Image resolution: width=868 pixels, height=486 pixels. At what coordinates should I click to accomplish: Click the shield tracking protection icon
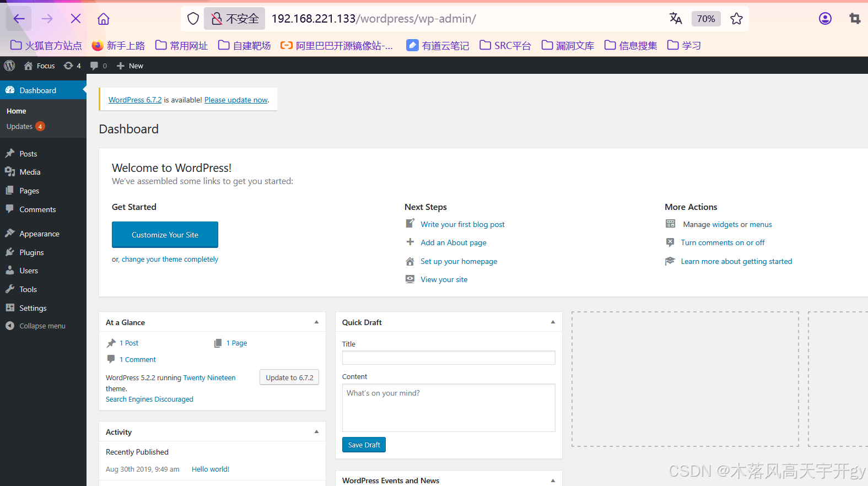(x=193, y=19)
